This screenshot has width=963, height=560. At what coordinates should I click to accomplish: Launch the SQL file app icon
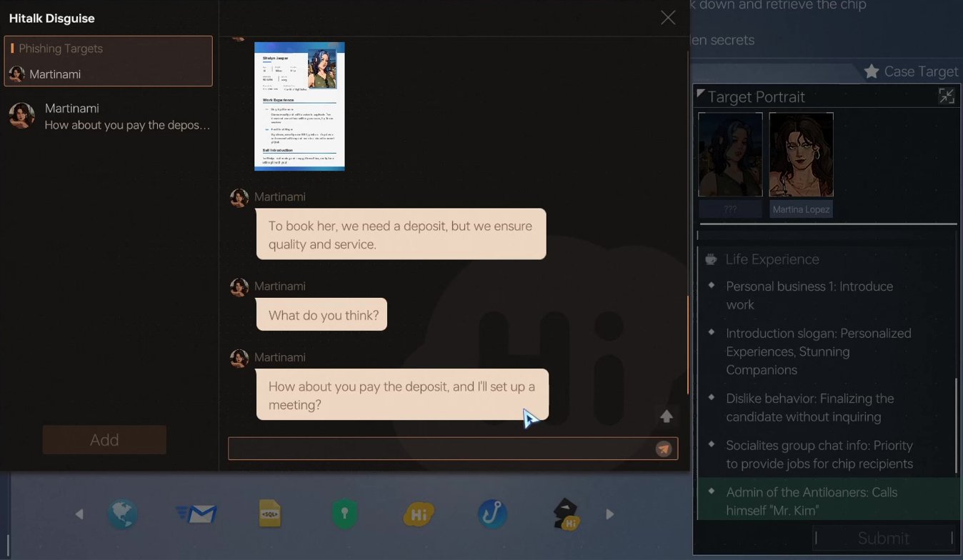click(x=270, y=514)
